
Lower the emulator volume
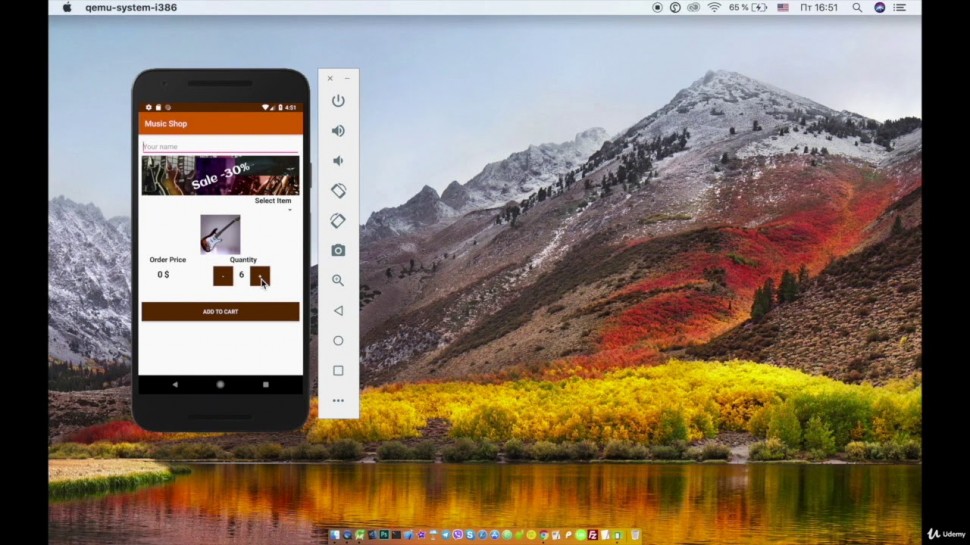[x=338, y=161]
